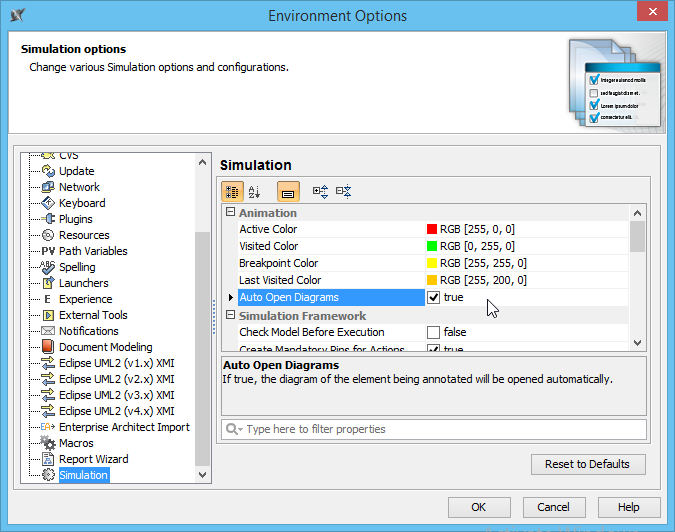675x532 pixels.
Task: Click the filter search magnifier icon
Action: pos(233,429)
